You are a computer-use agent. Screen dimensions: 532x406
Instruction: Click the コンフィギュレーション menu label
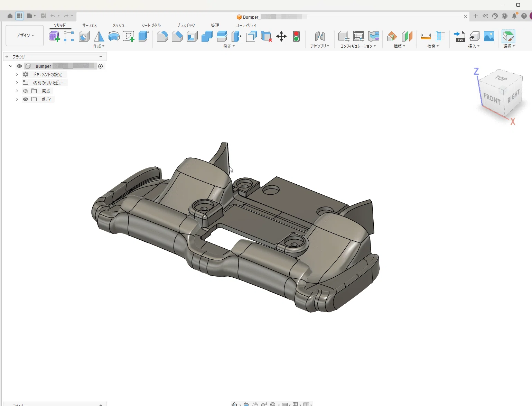[358, 46]
